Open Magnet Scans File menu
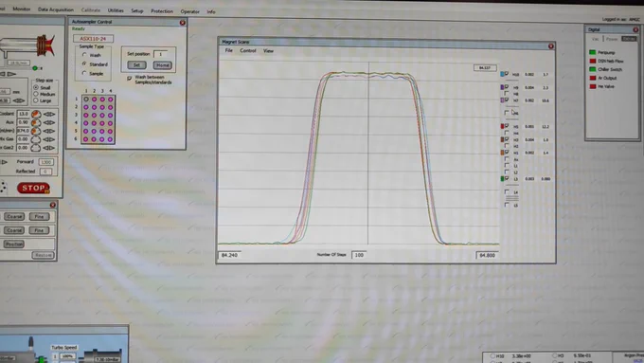 229,50
